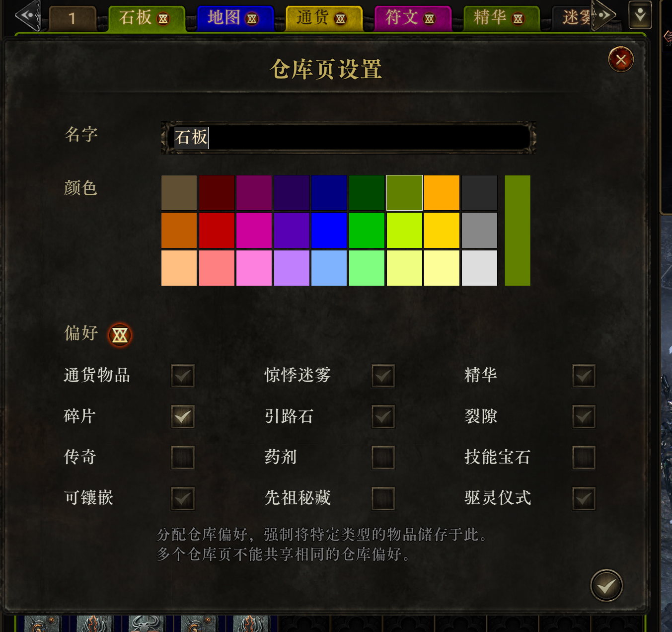Click the affinity icon on 符文 tab
Image resolution: width=672 pixels, height=632 pixels.
(x=430, y=19)
